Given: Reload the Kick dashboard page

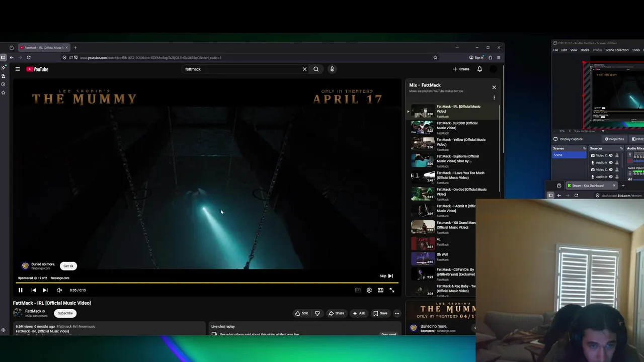Looking at the screenshot, I should click(576, 196).
